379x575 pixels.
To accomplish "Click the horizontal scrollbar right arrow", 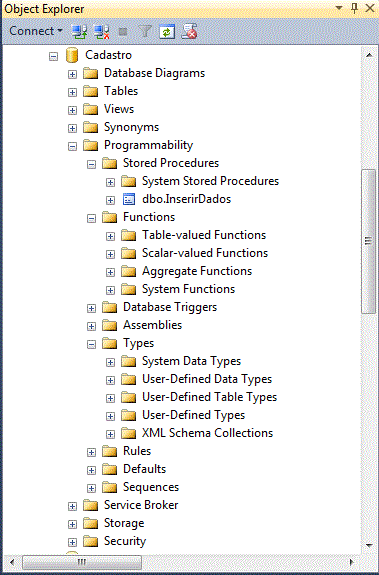I will click(352, 562).
